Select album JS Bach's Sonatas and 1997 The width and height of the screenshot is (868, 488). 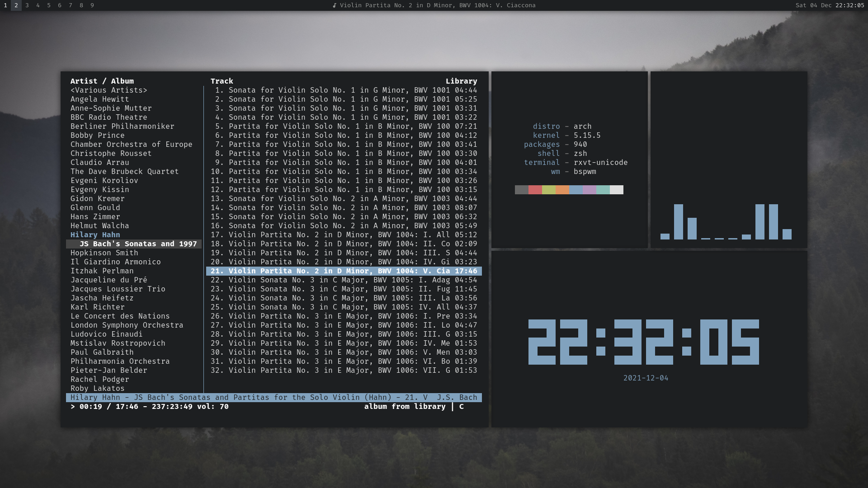[x=138, y=244]
